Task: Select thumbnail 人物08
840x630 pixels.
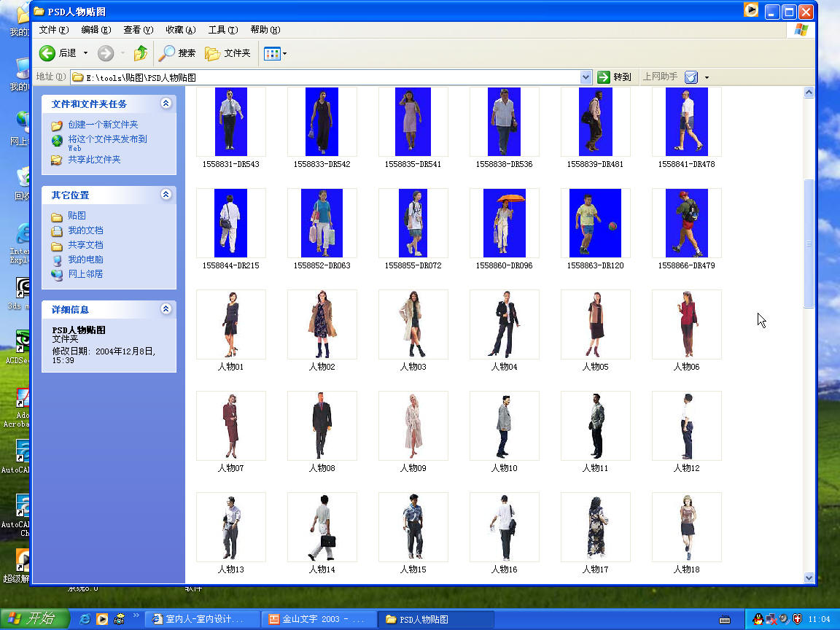Action: [x=322, y=425]
